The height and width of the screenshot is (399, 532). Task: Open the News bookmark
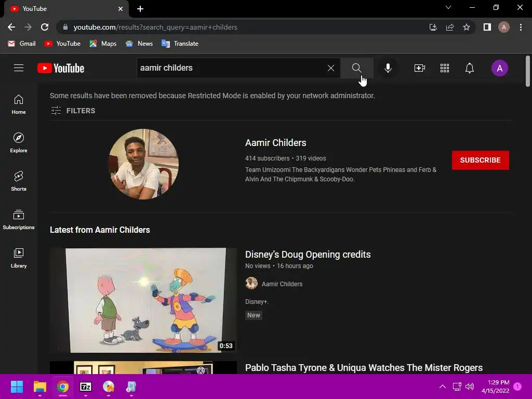[139, 44]
